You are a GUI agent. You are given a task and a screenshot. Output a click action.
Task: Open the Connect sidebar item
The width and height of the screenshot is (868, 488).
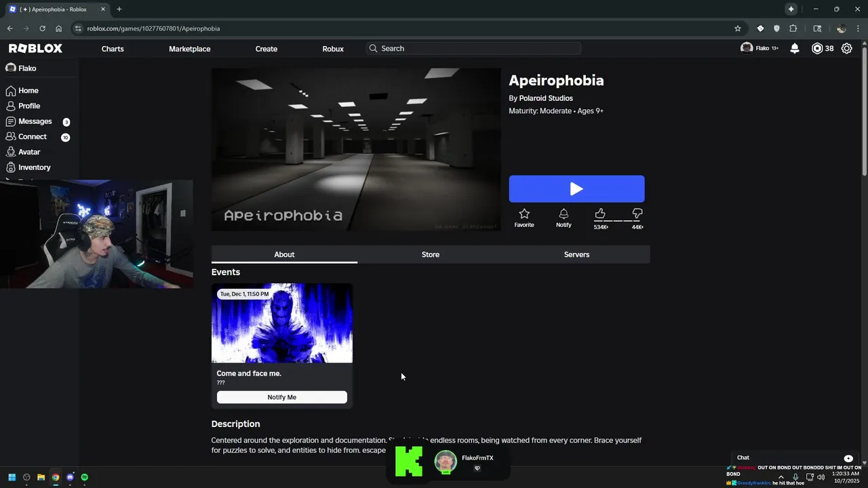coord(26,137)
